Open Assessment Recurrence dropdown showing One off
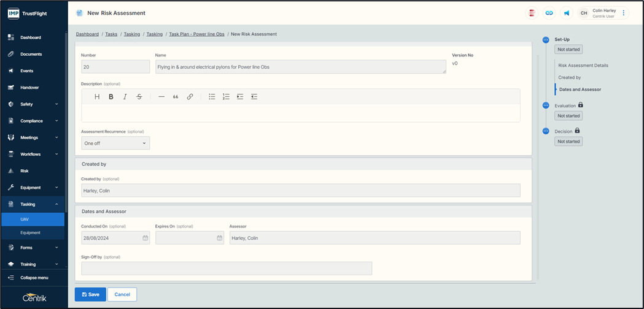Screen dimensions: 644x309 point(115,143)
